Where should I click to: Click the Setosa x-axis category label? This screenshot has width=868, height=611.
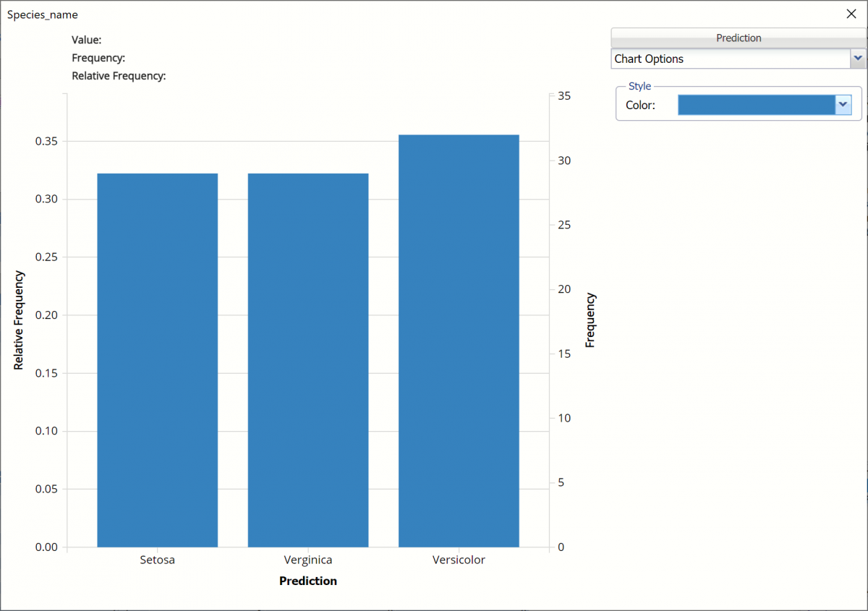(x=157, y=560)
